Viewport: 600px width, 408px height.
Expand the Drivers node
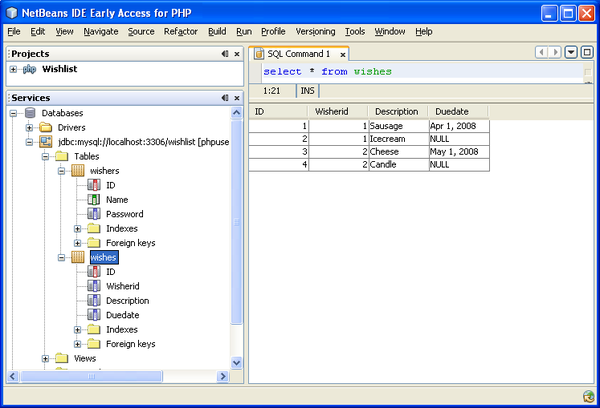(x=29, y=127)
